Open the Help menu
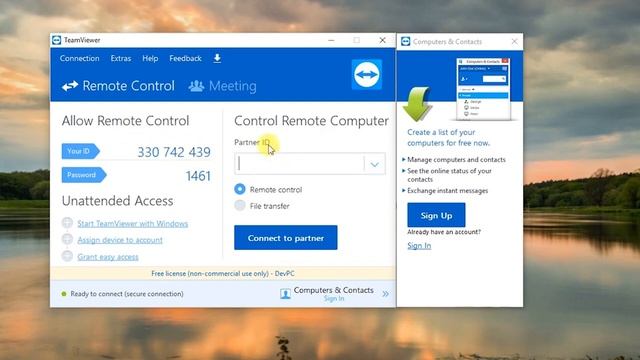 tap(150, 58)
